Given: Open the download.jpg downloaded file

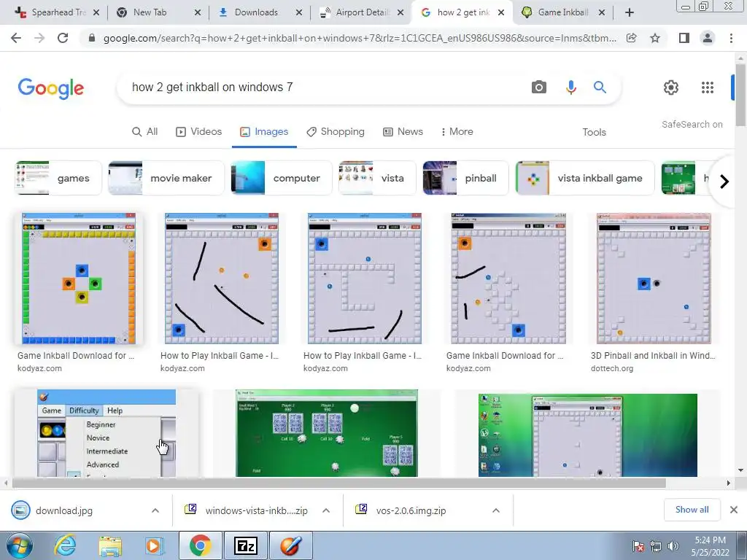Looking at the screenshot, I should click(64, 510).
